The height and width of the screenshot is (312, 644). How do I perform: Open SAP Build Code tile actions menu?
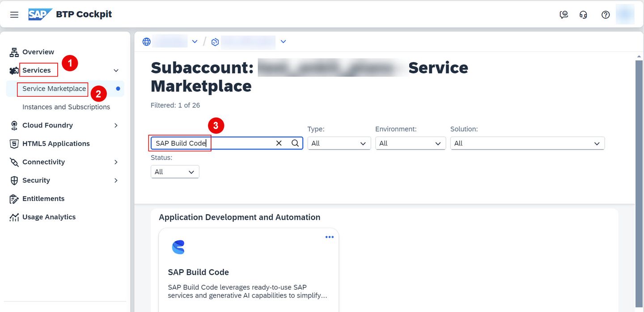coord(330,237)
